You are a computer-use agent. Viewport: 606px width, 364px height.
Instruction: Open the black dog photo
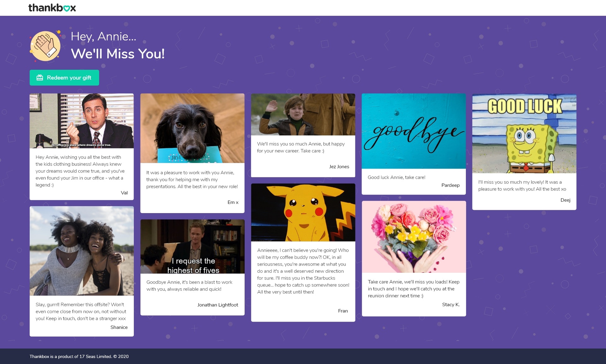point(192,128)
